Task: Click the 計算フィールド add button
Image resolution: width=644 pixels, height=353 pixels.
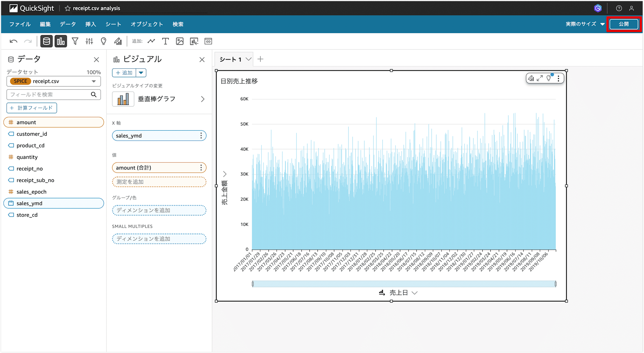Action: click(x=32, y=108)
